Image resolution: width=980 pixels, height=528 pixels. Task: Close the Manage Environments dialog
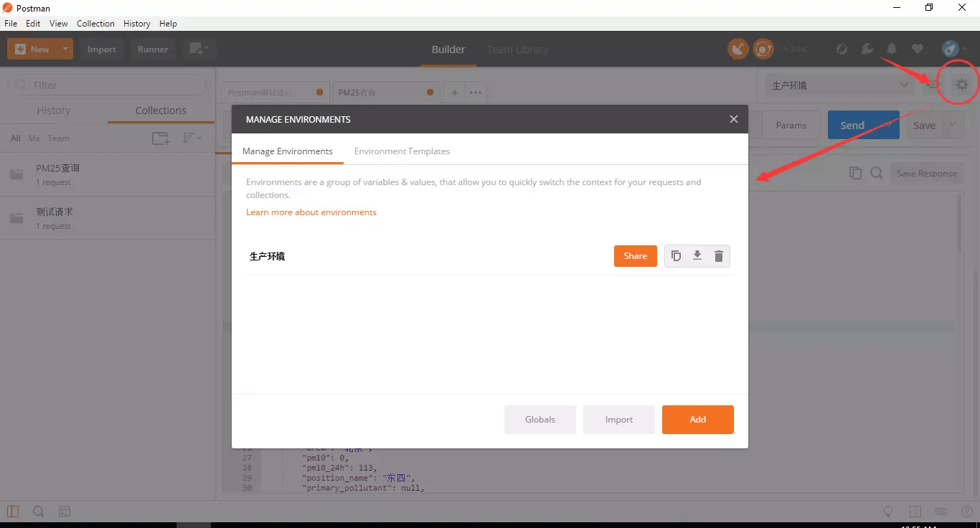click(733, 119)
